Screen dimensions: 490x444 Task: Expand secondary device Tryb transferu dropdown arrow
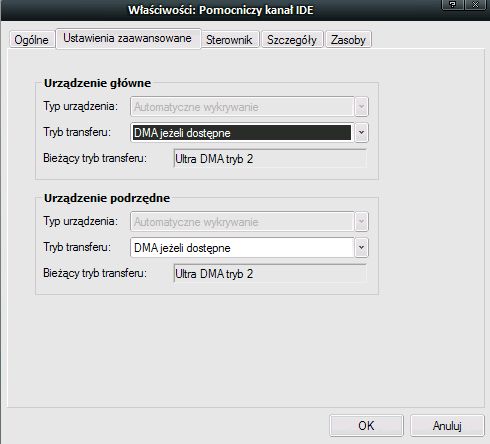[x=361, y=248]
